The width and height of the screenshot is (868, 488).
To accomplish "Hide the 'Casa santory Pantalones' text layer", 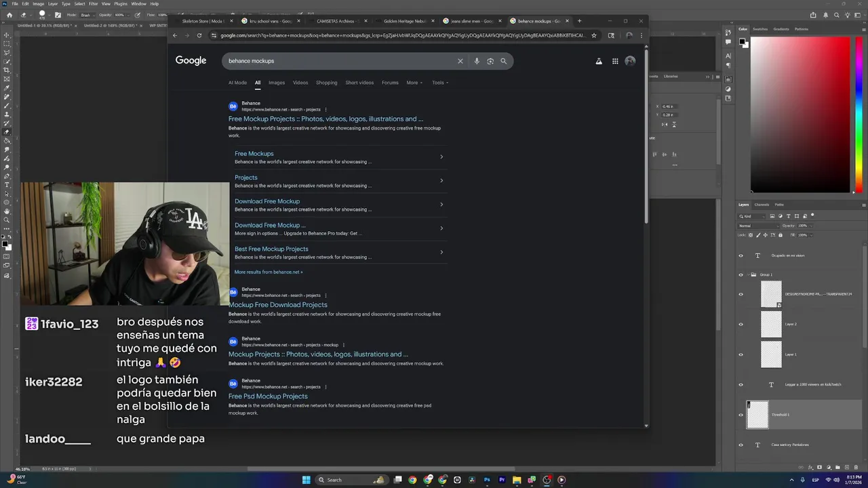I will click(741, 445).
